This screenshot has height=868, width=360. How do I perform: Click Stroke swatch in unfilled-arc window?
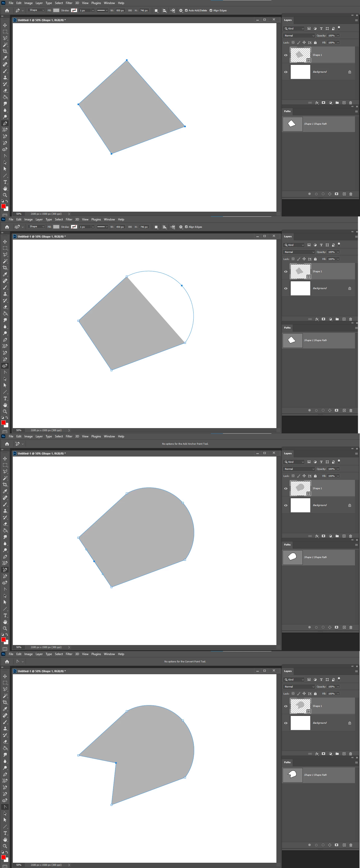[74, 227]
